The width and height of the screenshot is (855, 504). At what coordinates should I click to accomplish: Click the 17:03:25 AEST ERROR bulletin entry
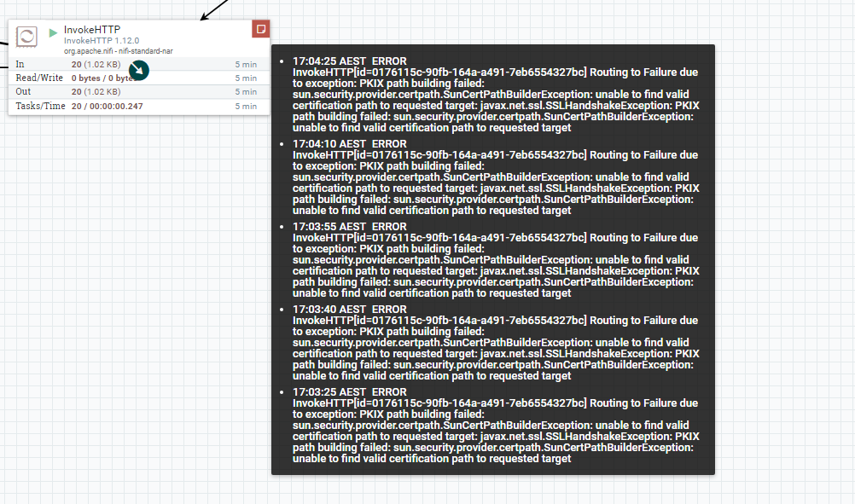(496, 426)
